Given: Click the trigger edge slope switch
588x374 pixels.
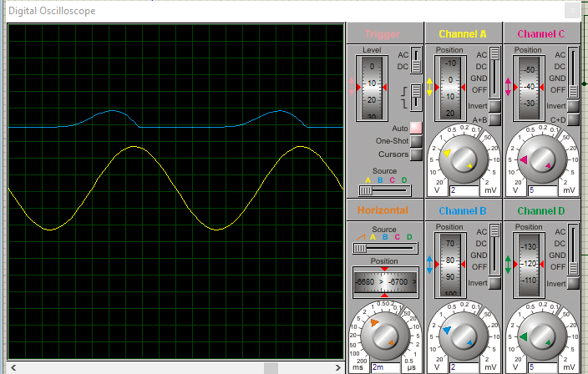Looking at the screenshot, I should 416,98.
